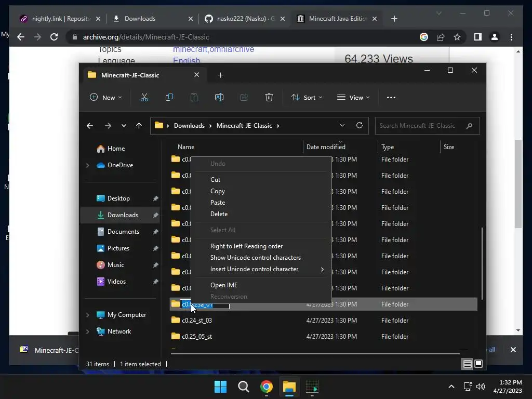532x399 pixels.
Task: Go back in File Explorer
Action: 90,126
